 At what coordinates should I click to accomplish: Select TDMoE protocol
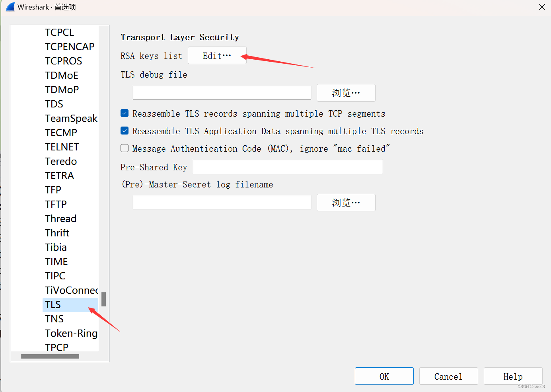pyautogui.click(x=62, y=75)
